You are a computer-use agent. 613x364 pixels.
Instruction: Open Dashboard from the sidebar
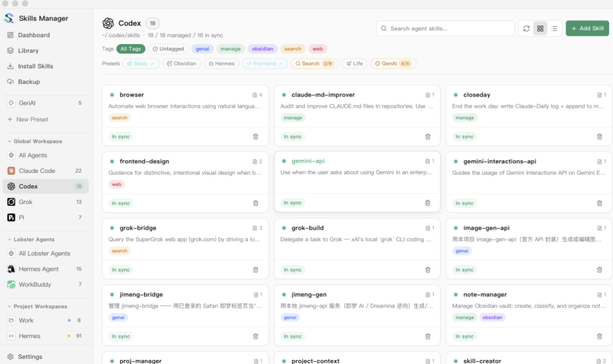pos(45,35)
